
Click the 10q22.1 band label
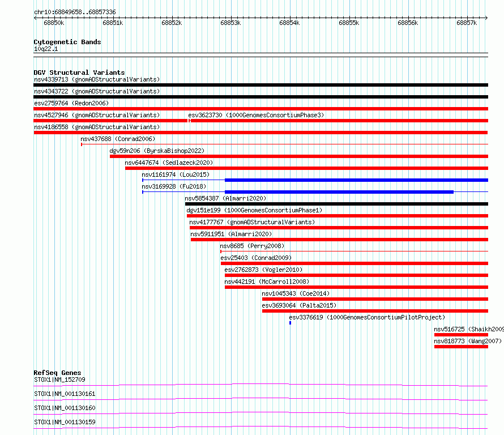(x=46, y=49)
